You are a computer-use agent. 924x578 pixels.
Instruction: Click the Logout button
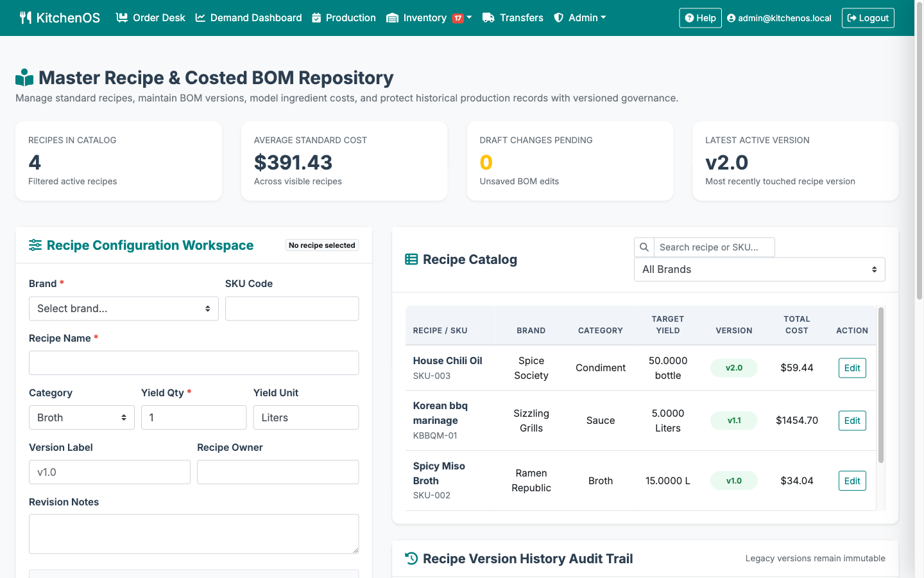[x=868, y=18]
